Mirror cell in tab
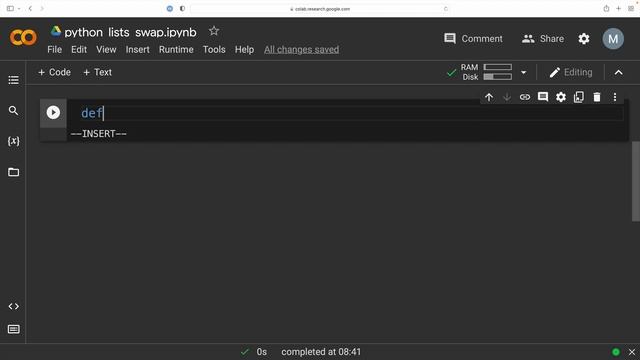 579,97
